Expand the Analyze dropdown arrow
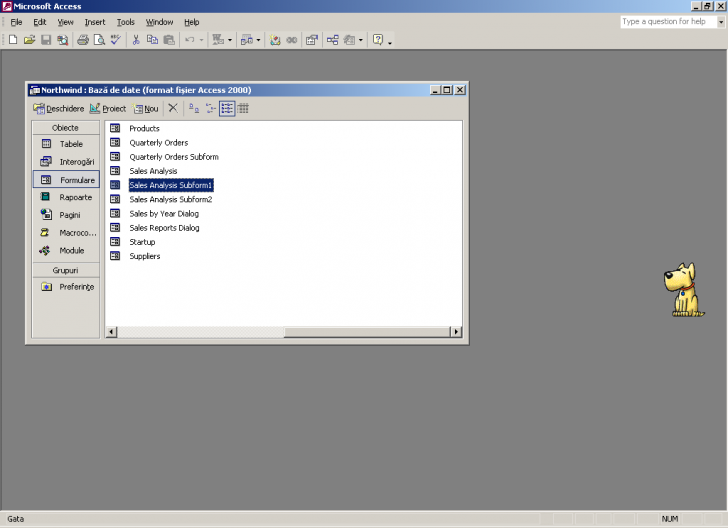The width and height of the screenshot is (728, 528). (258, 40)
